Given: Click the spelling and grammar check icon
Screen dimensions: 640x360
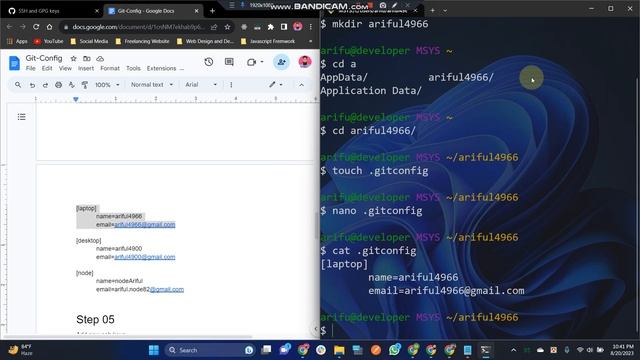Looking at the screenshot, I should pos(71,84).
